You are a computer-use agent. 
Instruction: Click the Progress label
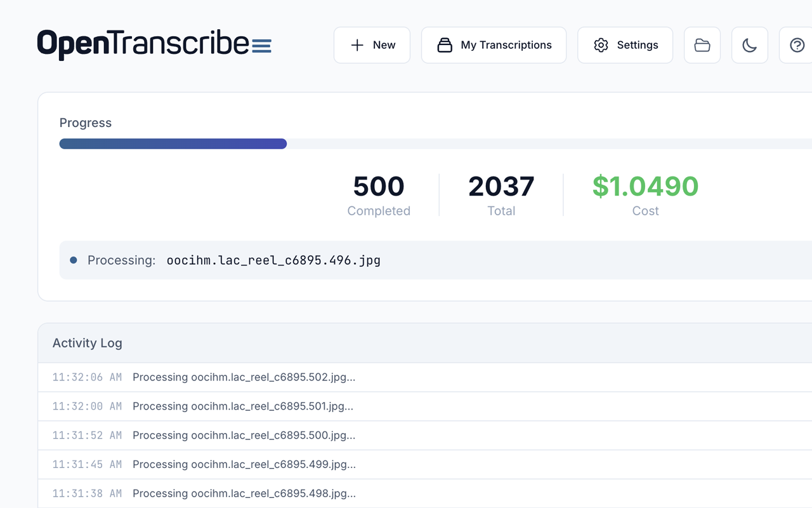(x=86, y=123)
